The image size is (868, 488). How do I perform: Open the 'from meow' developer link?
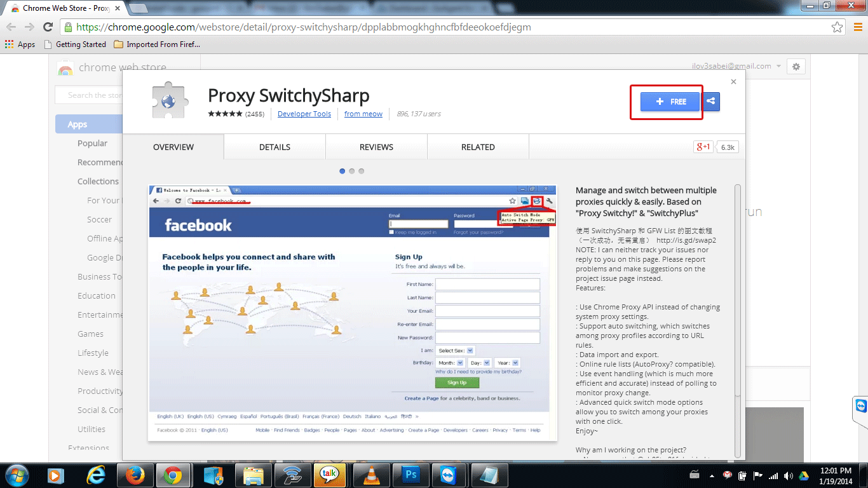363,114
